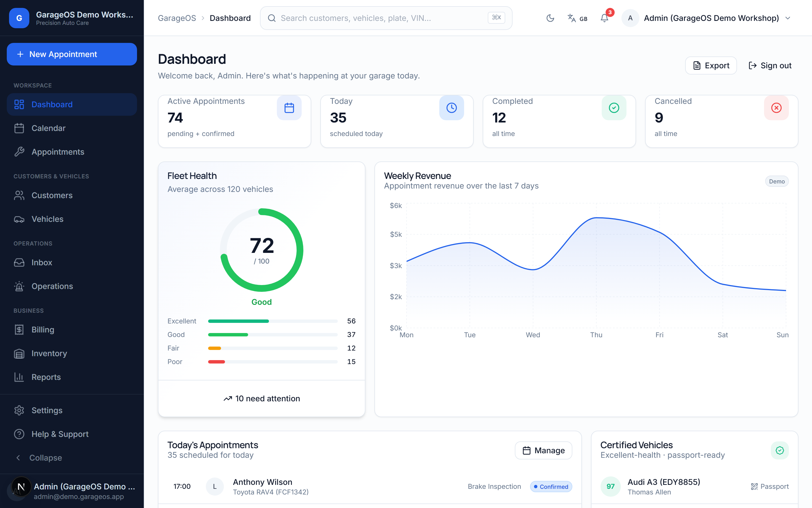Sign out of the dashboard
This screenshot has height=508, width=812.
[770, 65]
